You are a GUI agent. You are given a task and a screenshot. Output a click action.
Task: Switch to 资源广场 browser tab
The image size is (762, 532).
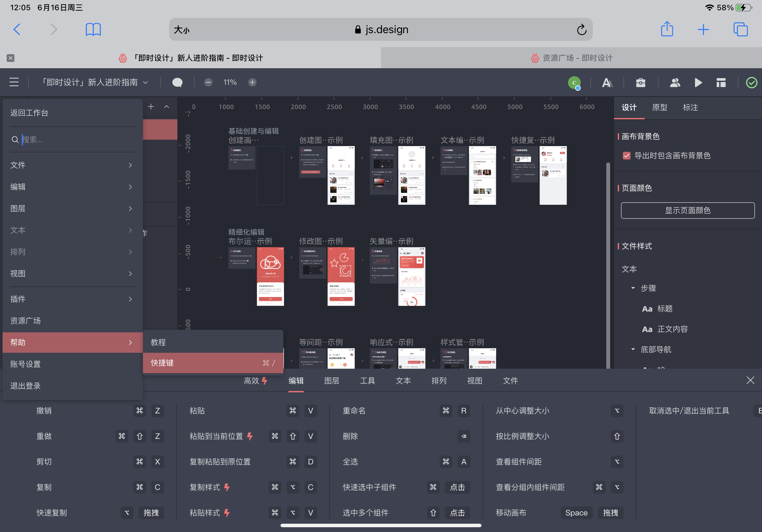(571, 58)
